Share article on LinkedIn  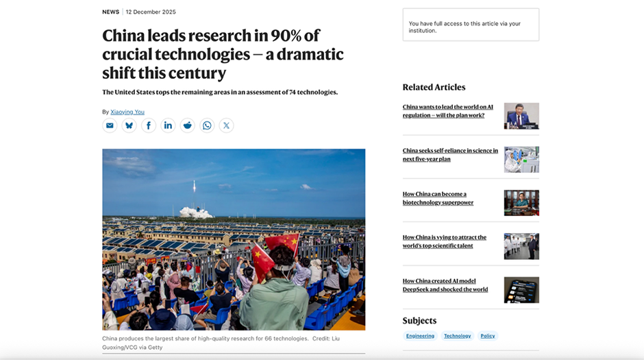point(168,125)
